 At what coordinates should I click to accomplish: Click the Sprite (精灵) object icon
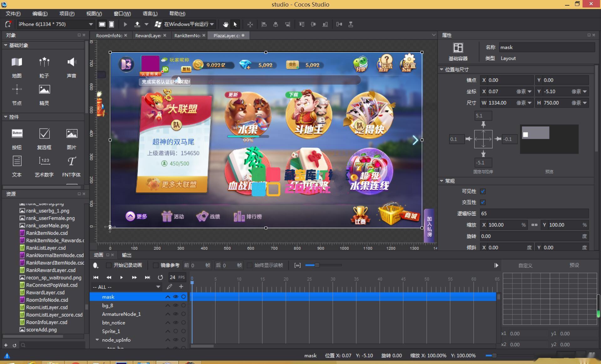[44, 90]
